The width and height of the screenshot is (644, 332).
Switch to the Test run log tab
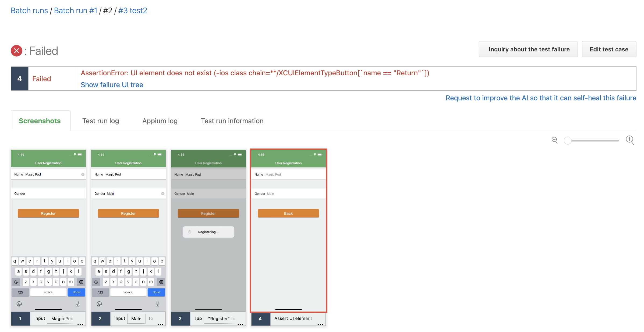tap(101, 121)
